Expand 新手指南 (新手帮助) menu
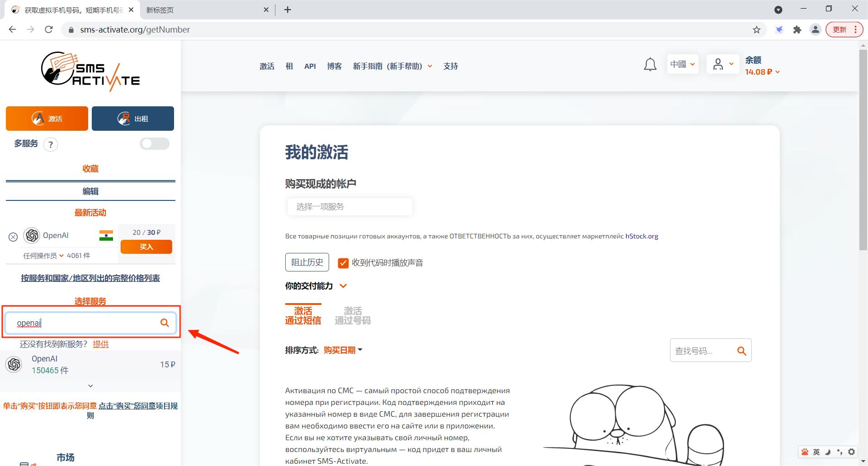Screen dimensions: 868x466 (x=392, y=66)
